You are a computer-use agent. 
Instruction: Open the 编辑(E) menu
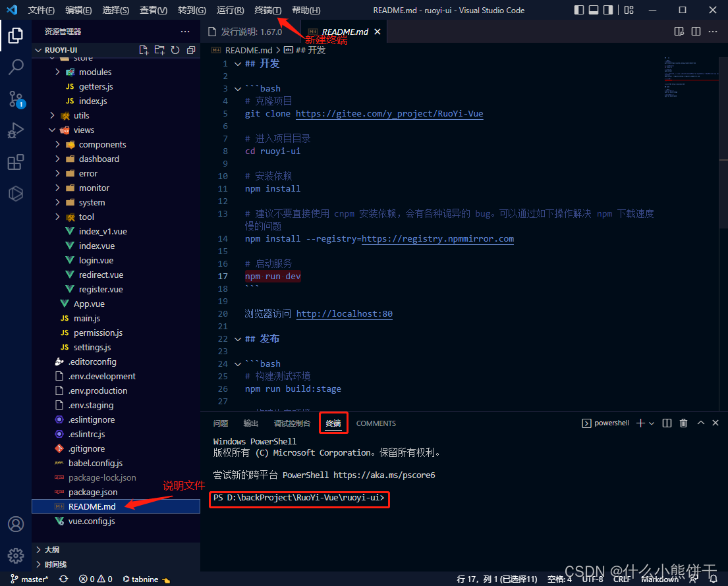pos(78,11)
